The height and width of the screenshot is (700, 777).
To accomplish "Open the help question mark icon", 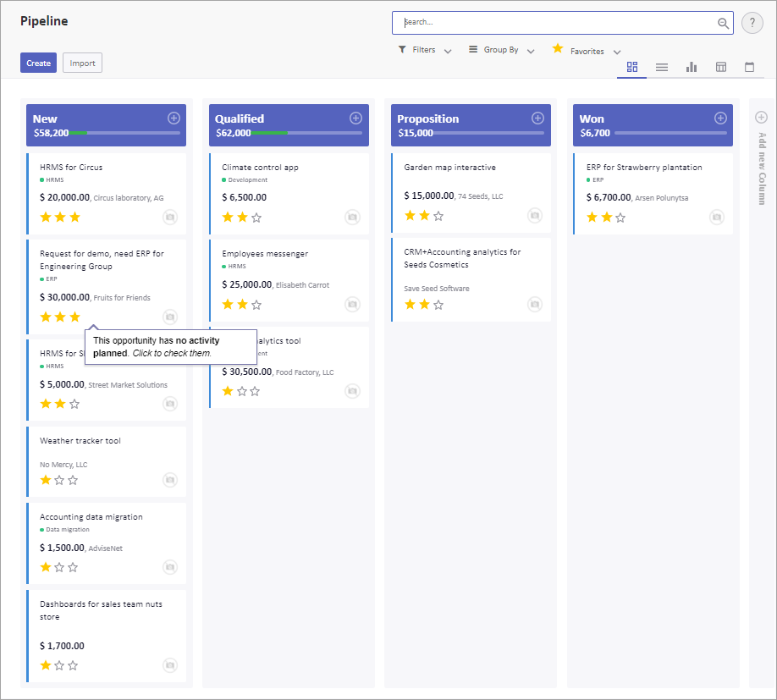I will (752, 24).
